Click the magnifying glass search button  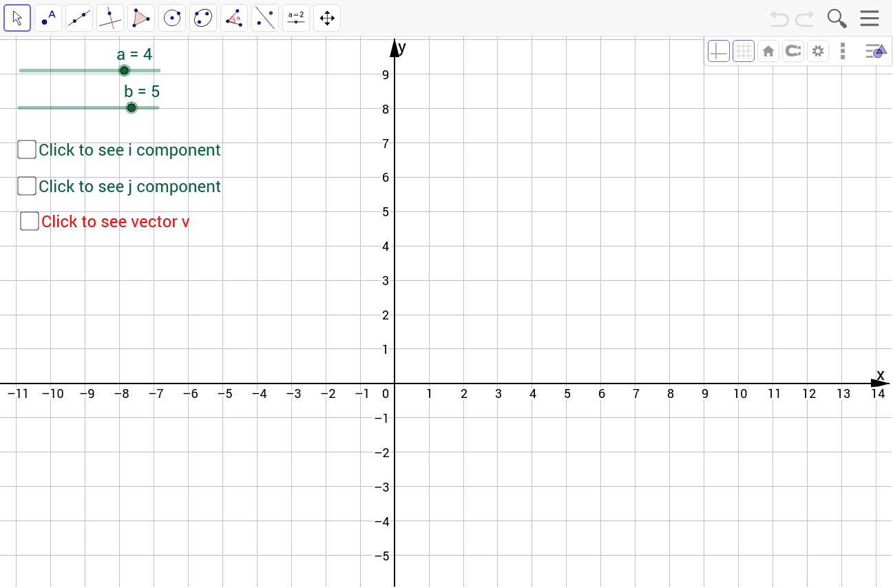[837, 18]
